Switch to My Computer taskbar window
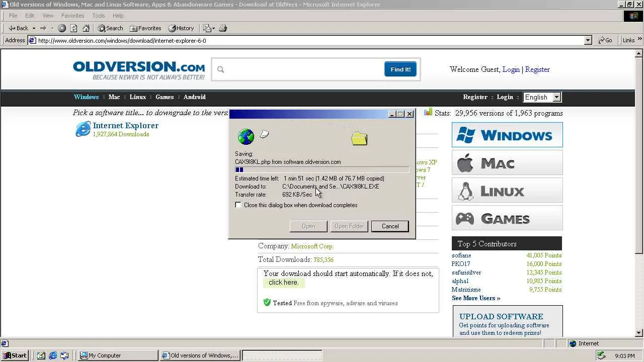The width and height of the screenshot is (644, 362). pos(118,355)
